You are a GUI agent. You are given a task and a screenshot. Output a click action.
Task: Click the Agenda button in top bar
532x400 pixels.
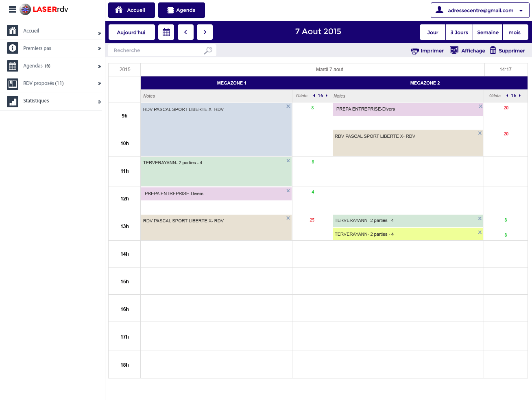pyautogui.click(x=181, y=10)
